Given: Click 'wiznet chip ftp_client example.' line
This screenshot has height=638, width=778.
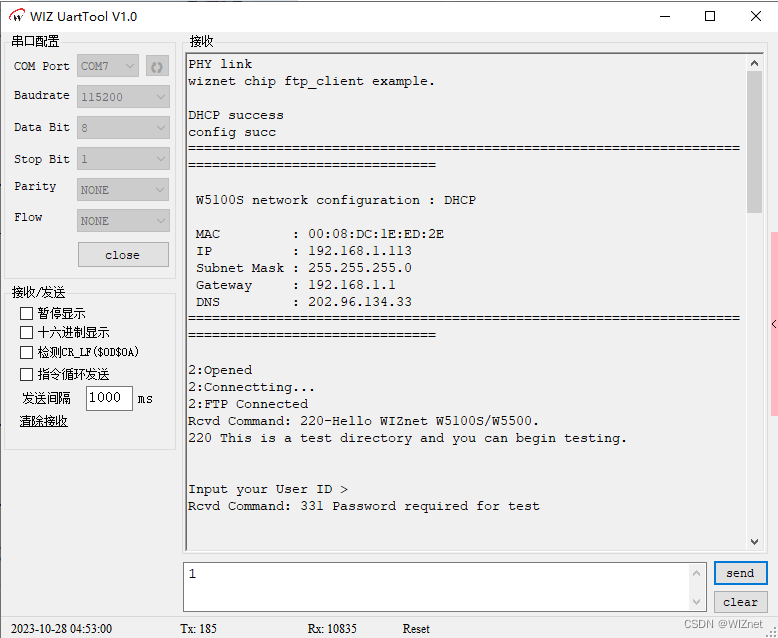Looking at the screenshot, I should [x=312, y=81].
